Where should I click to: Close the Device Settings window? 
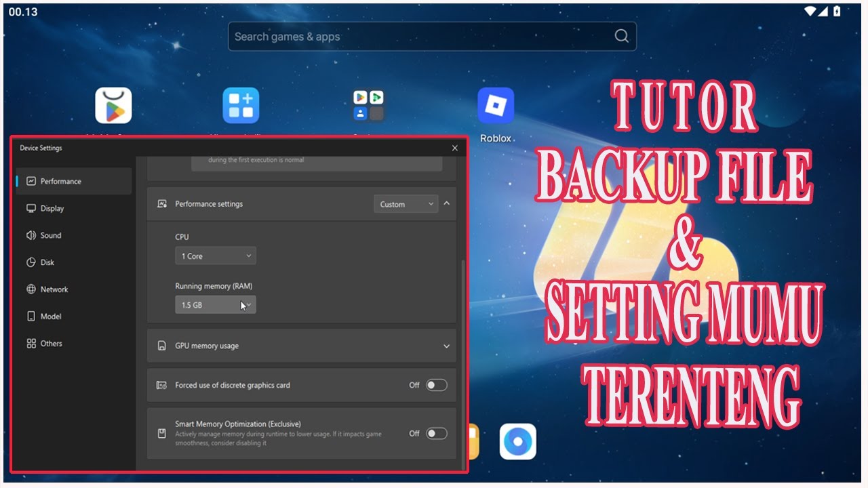(455, 148)
